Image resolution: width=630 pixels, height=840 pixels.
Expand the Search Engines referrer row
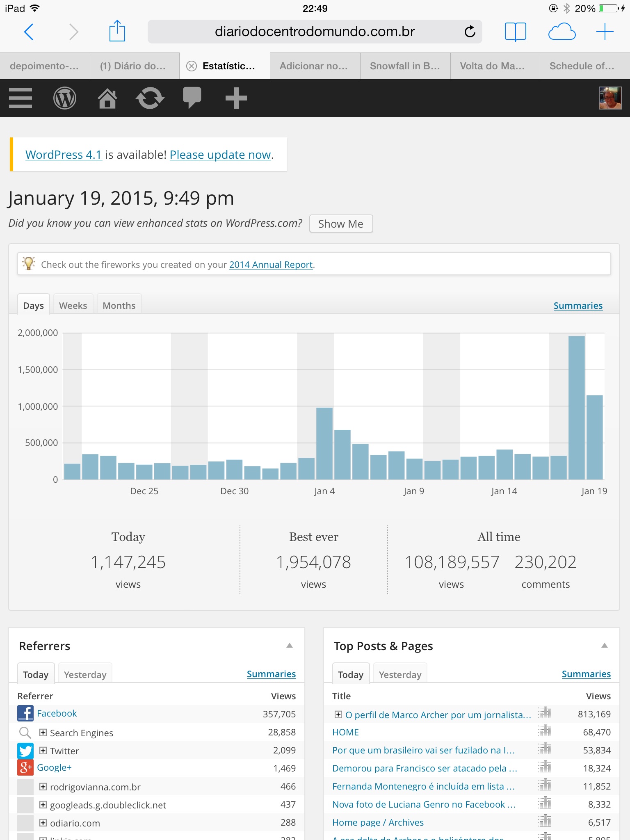coord(43,733)
